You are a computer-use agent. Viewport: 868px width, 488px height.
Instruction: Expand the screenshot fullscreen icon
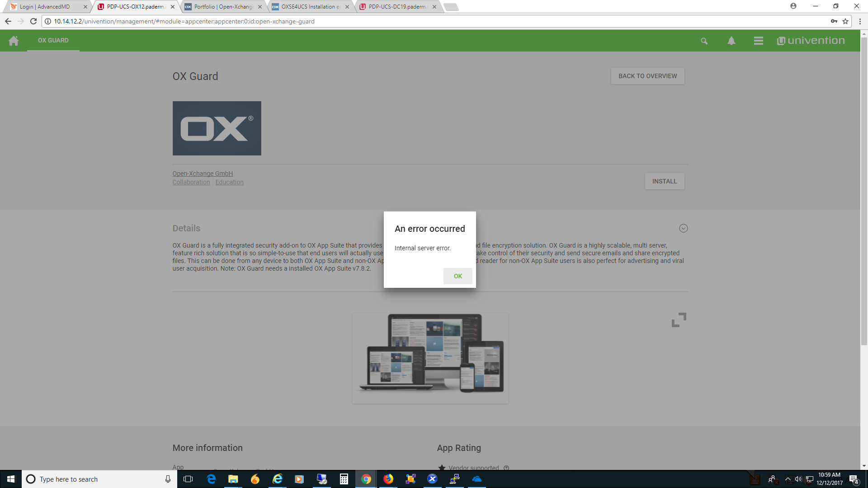tap(679, 320)
